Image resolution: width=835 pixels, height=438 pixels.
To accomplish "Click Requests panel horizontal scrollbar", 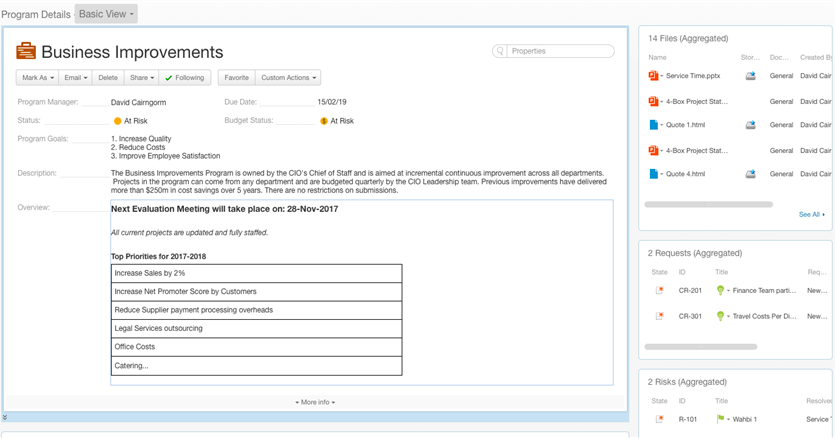I will point(701,347).
